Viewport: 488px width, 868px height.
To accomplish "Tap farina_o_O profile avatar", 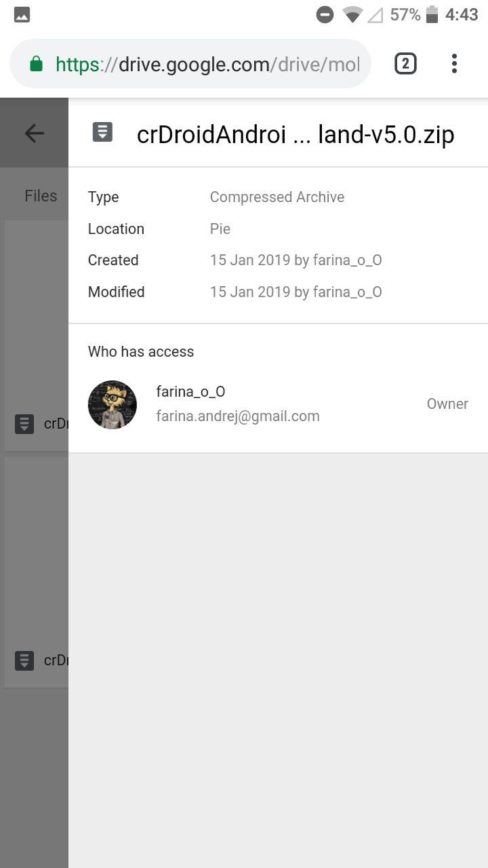I will (113, 405).
